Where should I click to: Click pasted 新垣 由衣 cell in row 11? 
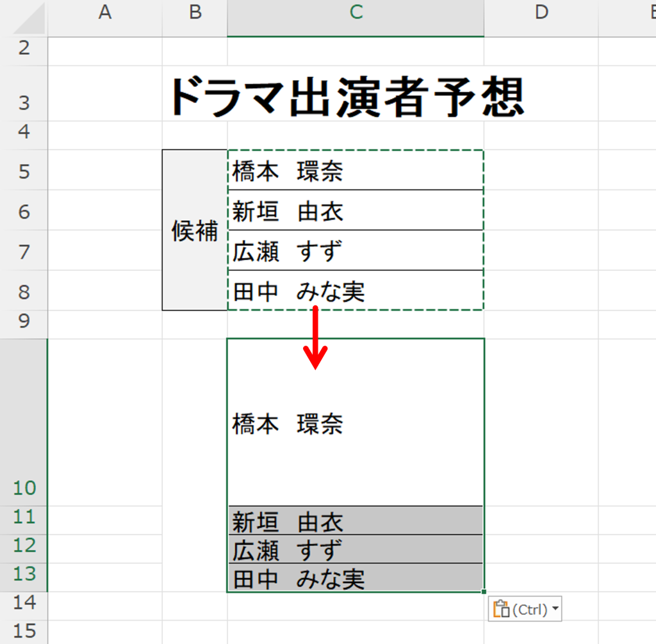[x=356, y=521]
